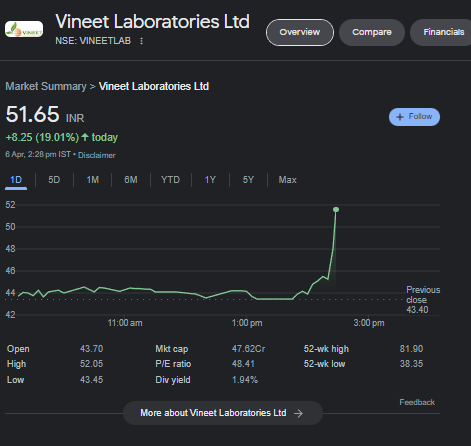Screen dimensions: 471x446
Task: Switch chart to the 1M range
Action: point(93,180)
